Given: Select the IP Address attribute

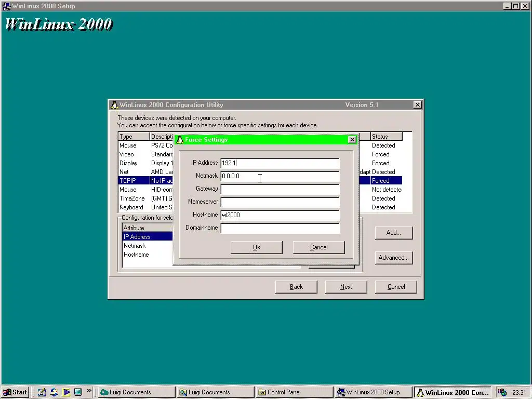Looking at the screenshot, I should 148,237.
